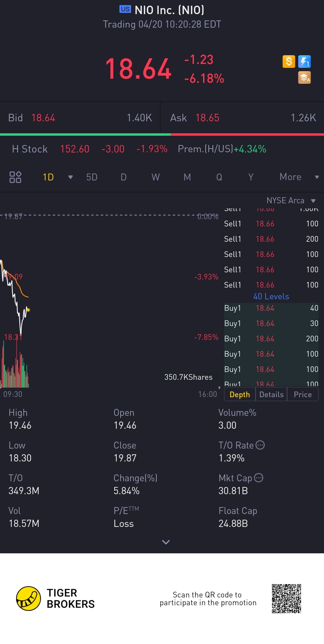Tap the yellow dollar sign icon

(289, 62)
